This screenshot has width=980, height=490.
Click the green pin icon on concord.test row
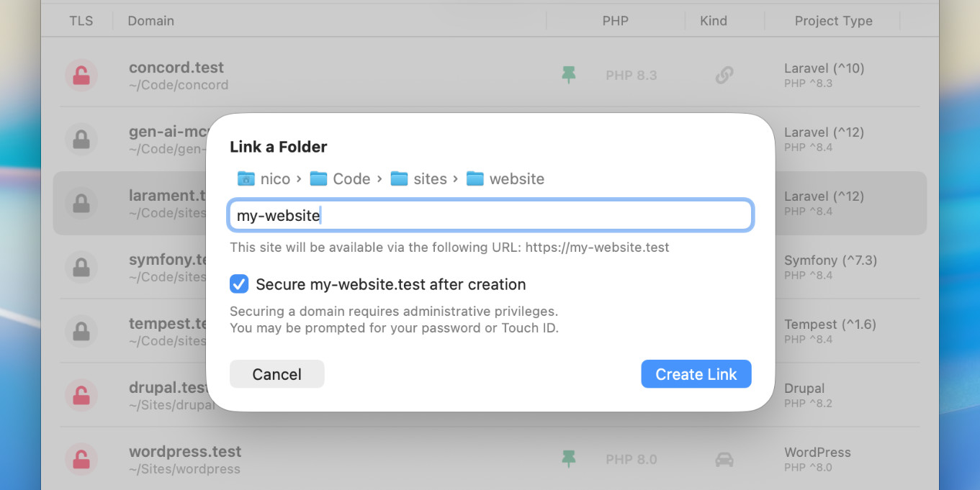pyautogui.click(x=569, y=75)
